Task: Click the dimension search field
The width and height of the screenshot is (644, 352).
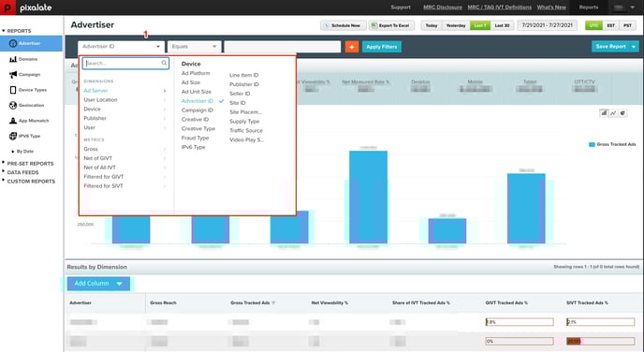Action: click(x=125, y=64)
